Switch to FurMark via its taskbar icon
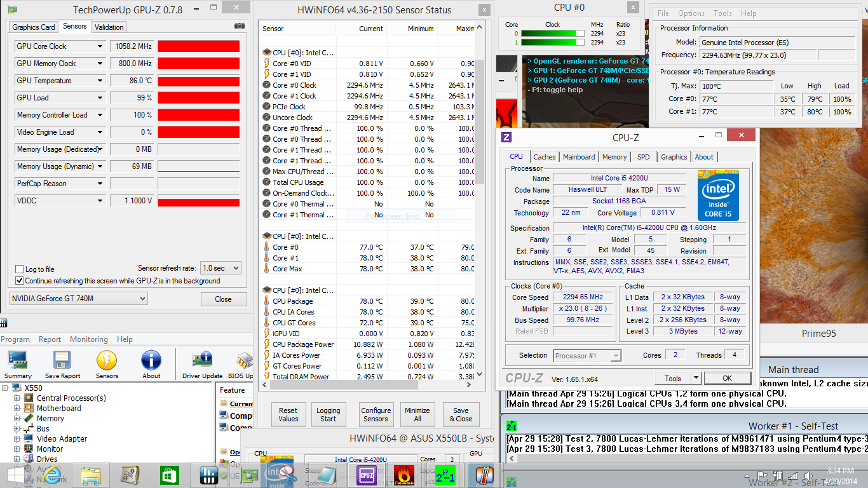 coord(405,474)
